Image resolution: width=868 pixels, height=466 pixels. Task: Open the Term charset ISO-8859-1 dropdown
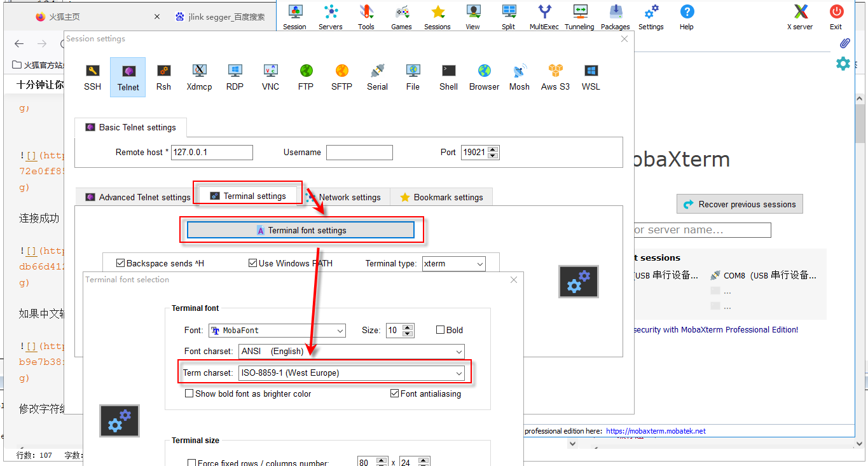pyautogui.click(x=352, y=373)
